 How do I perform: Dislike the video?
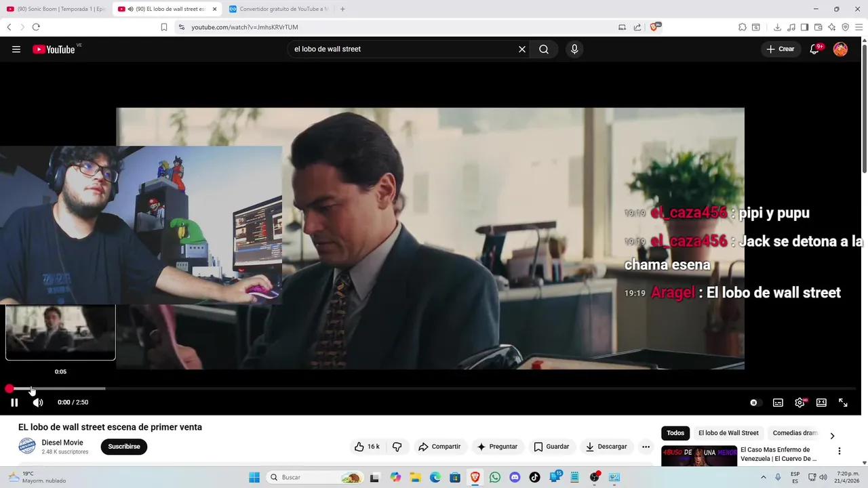point(397,447)
